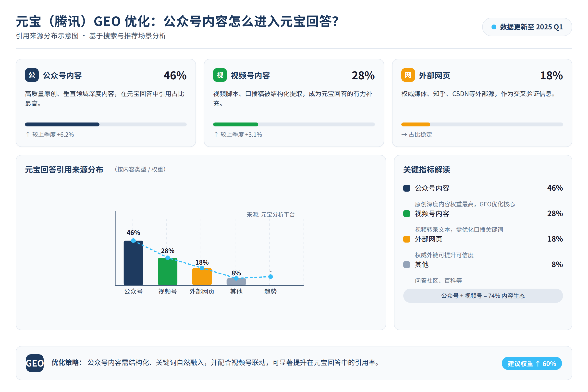Click the orange 网 icon on 外部网页 card
The image size is (588, 392).
tap(408, 75)
